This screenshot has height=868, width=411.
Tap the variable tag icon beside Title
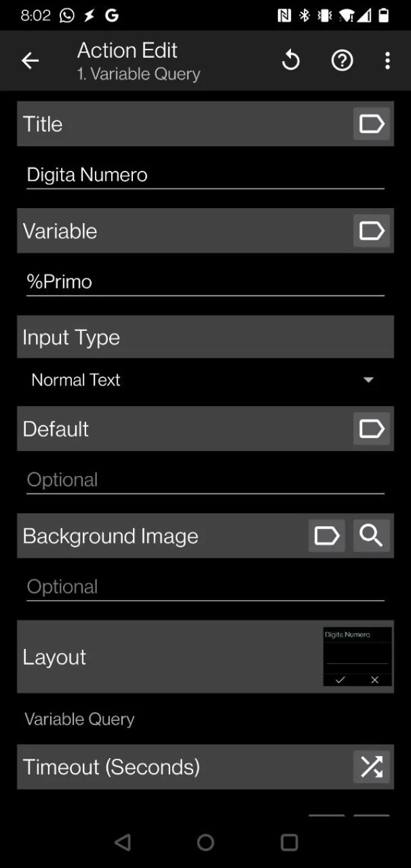371,124
